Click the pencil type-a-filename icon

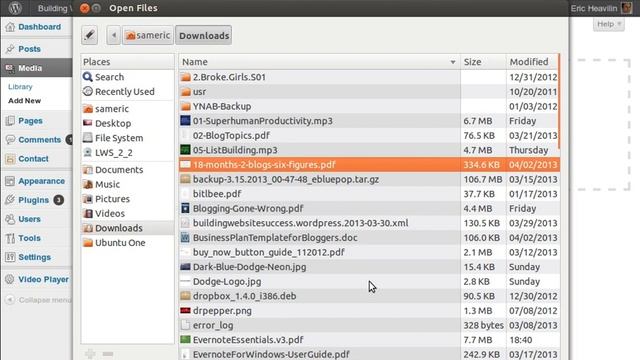(x=89, y=36)
